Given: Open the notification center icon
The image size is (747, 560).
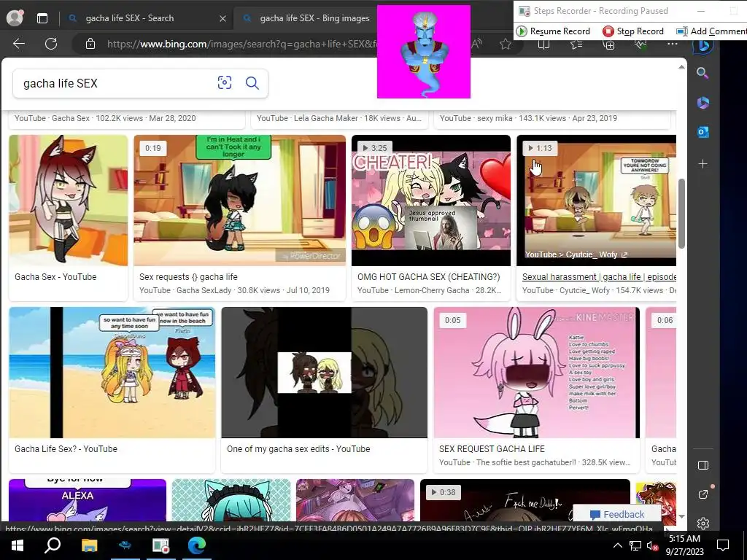Looking at the screenshot, I should coord(723,545).
